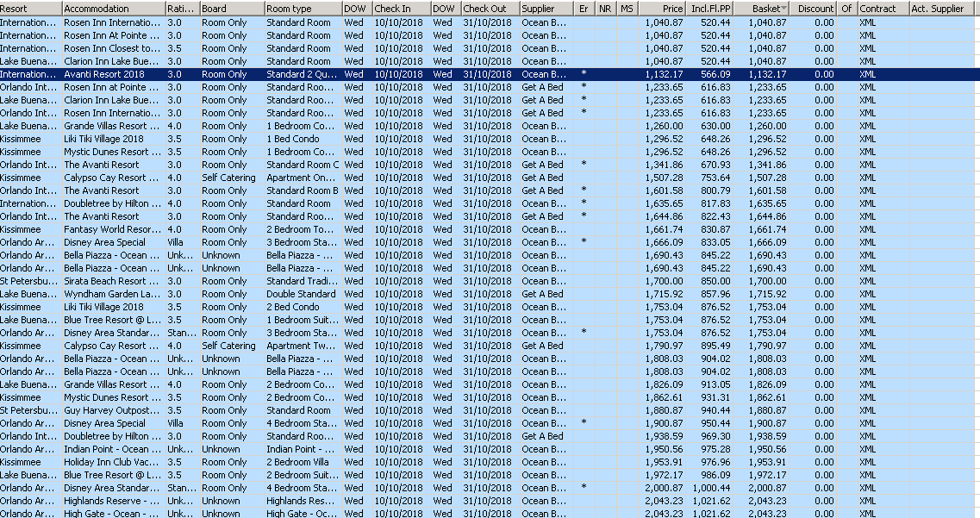Select the Double Standard room type cell
This screenshot has height=518, width=980.
click(x=302, y=294)
